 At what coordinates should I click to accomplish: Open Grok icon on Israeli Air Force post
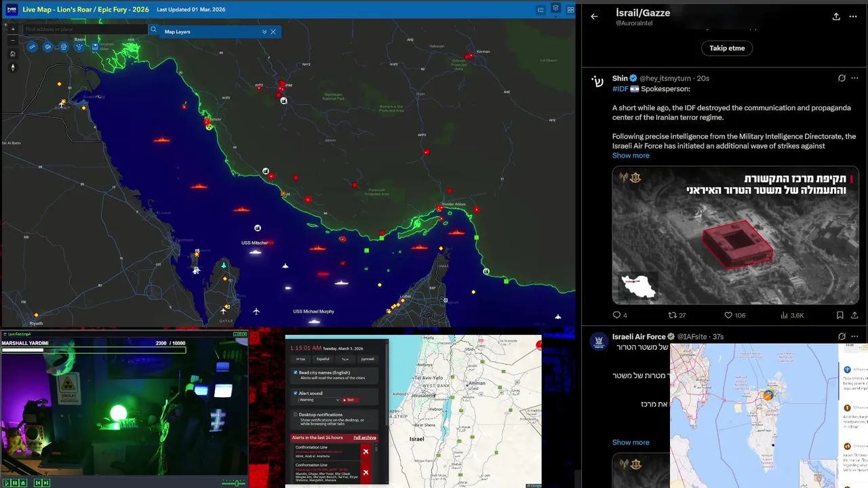point(842,337)
